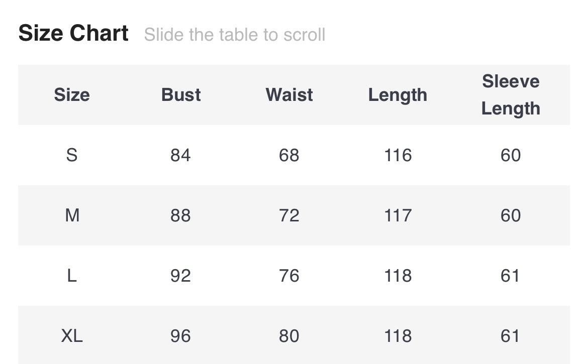Select length value 118 in the L row

tap(398, 276)
